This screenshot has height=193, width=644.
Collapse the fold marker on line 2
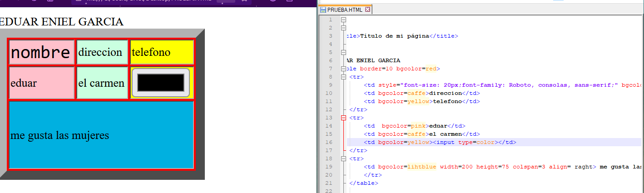[343, 28]
